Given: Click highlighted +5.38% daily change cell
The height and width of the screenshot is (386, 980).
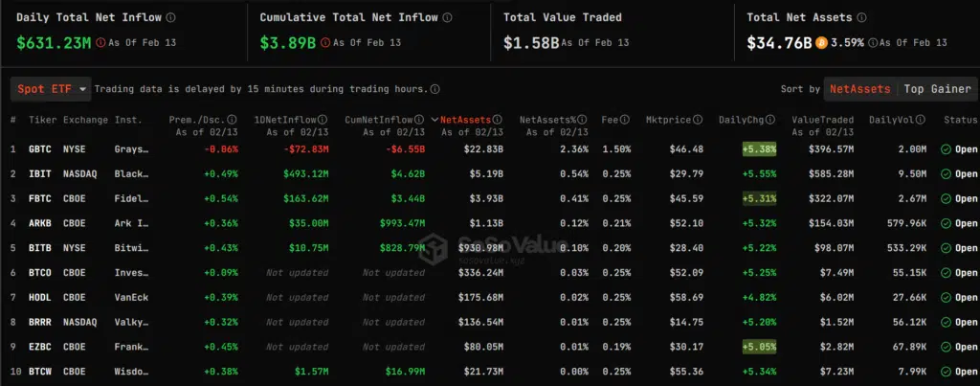Looking at the screenshot, I should click(x=759, y=149).
